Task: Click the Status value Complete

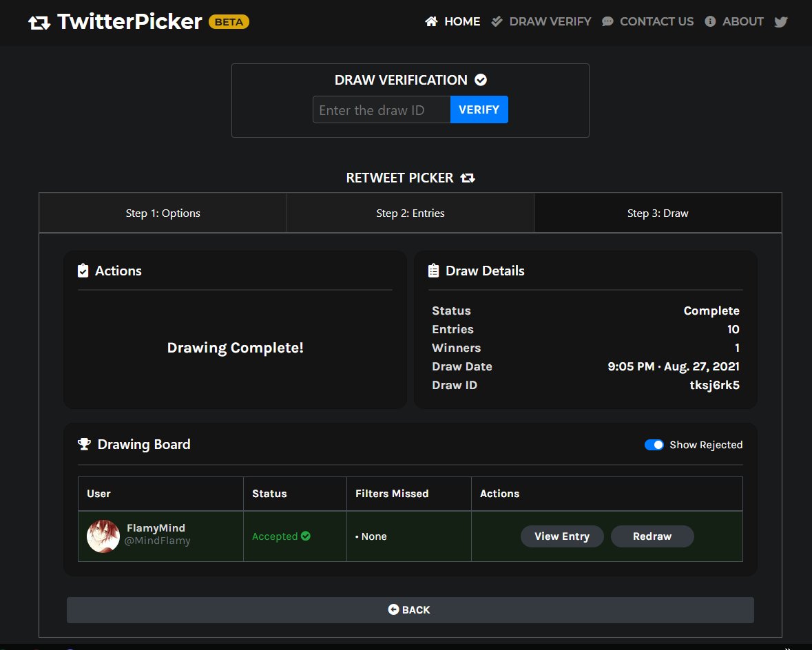Action: click(x=711, y=311)
